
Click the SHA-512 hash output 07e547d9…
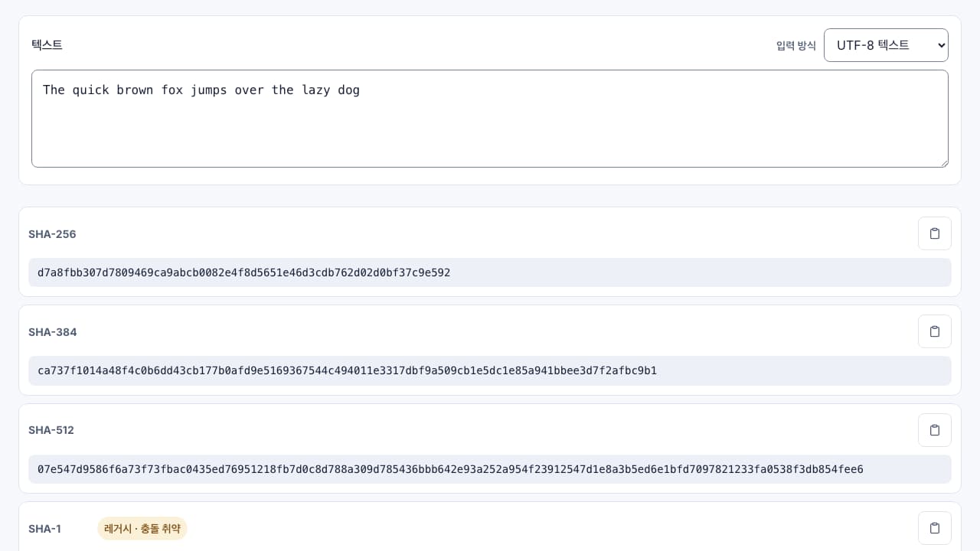490,469
